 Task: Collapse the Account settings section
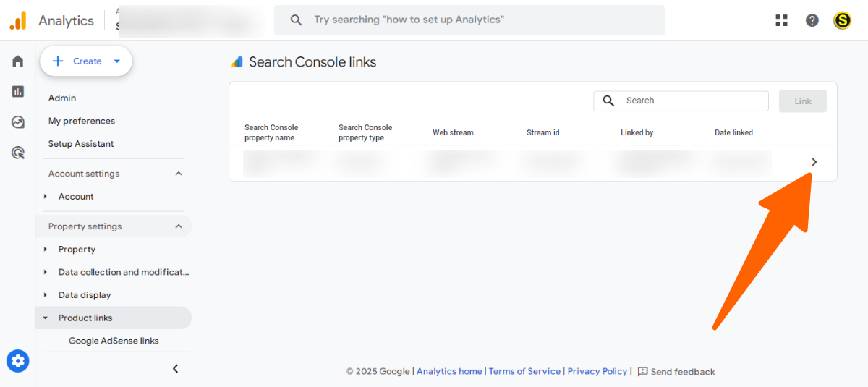[179, 174]
